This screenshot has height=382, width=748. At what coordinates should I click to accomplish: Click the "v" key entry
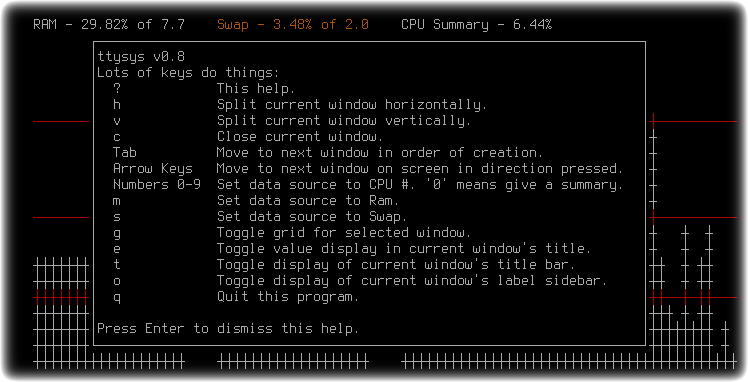pyautogui.click(x=117, y=121)
